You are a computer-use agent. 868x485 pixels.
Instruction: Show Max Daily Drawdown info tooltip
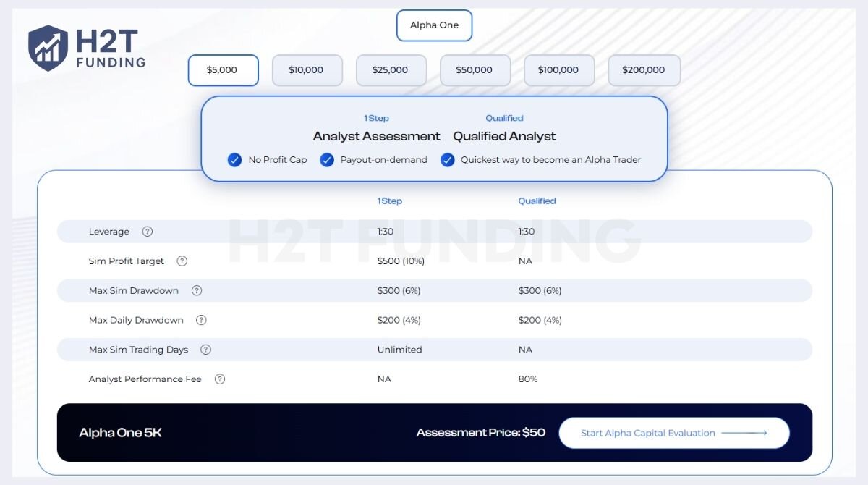pyautogui.click(x=201, y=320)
